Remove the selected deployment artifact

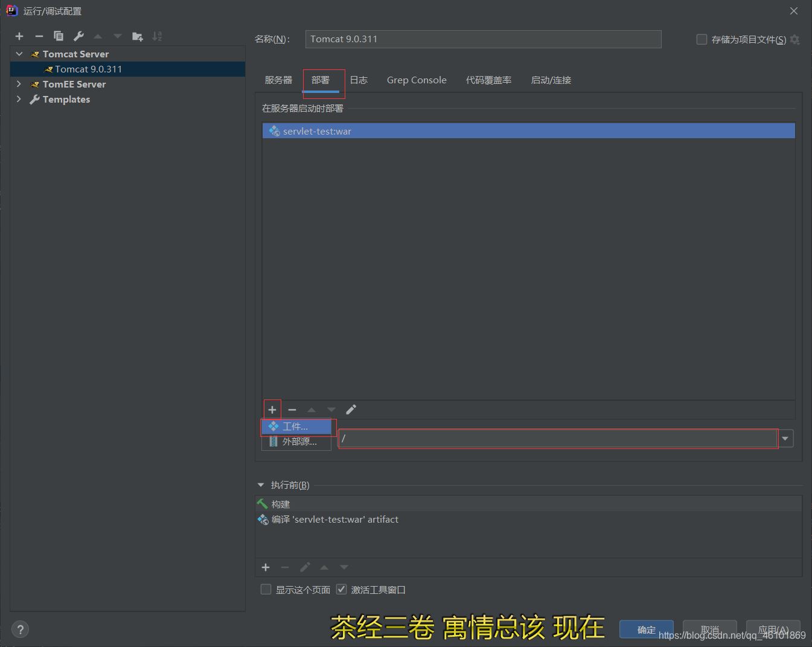(292, 410)
